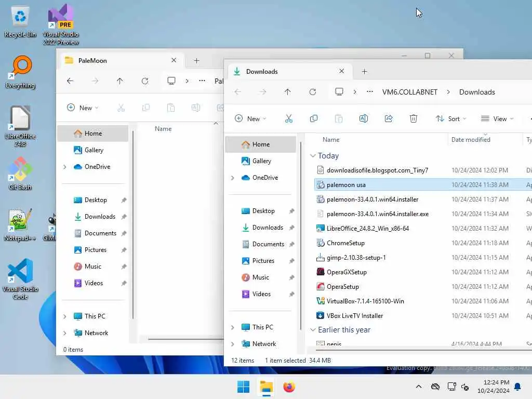
Task: Add new tab in Downloads window
Action: 364,71
